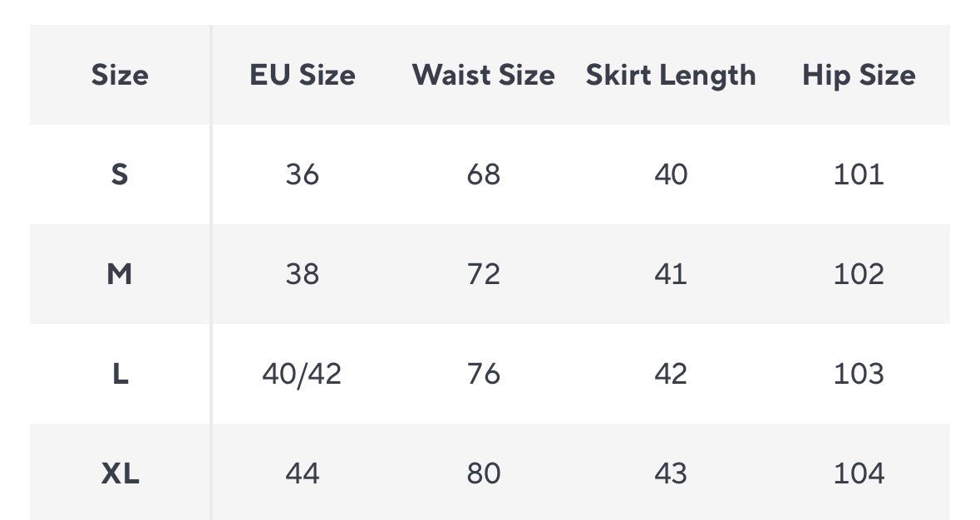980x520 pixels.
Task: Click skirt length 43 cell
Action: tap(671, 473)
